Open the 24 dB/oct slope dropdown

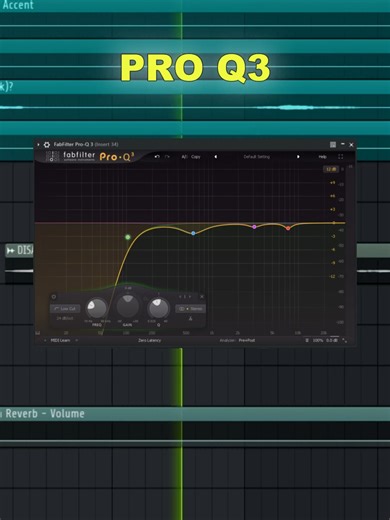[65, 318]
